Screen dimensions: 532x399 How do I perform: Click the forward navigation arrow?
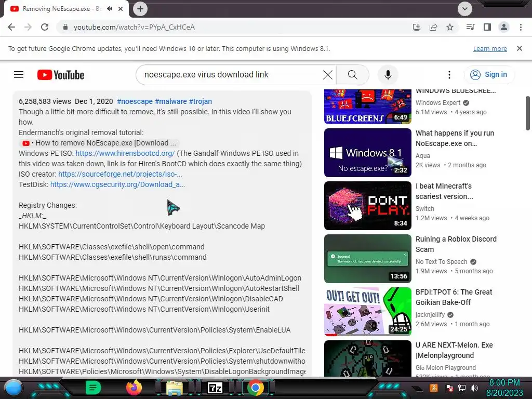tap(28, 27)
